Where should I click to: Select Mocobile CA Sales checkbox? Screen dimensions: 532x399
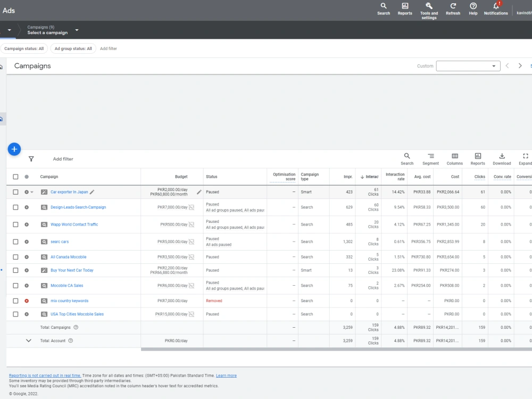tap(15, 286)
